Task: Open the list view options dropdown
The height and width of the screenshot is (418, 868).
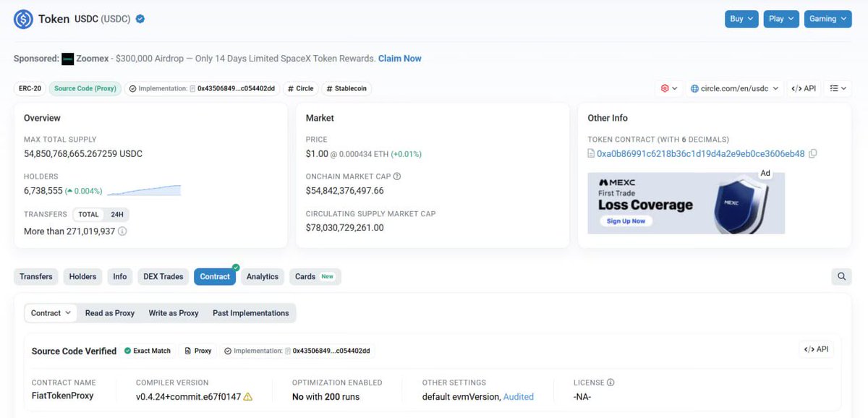Action: point(838,88)
